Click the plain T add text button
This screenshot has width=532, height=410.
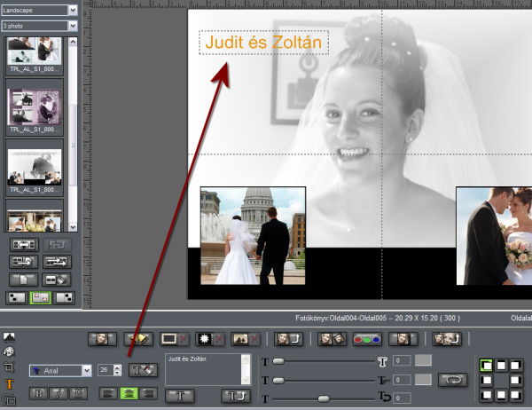pyautogui.click(x=179, y=396)
